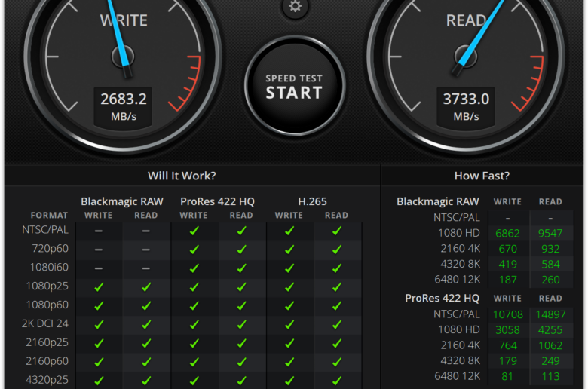Select the 14897 read value
588x389 pixels.
click(x=550, y=314)
